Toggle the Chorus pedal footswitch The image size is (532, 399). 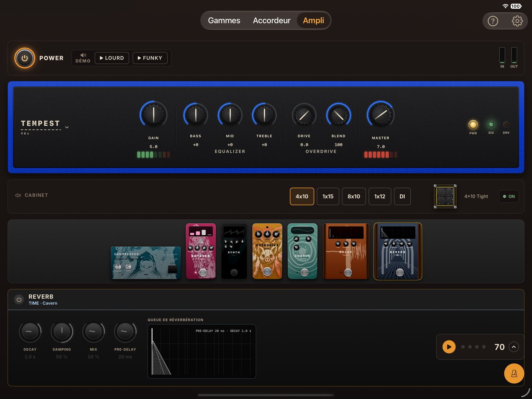(x=304, y=273)
